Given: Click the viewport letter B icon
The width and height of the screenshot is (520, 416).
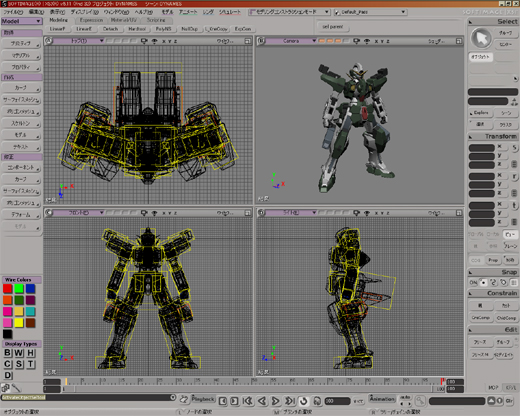Looking at the screenshot, I should pos(261,41).
